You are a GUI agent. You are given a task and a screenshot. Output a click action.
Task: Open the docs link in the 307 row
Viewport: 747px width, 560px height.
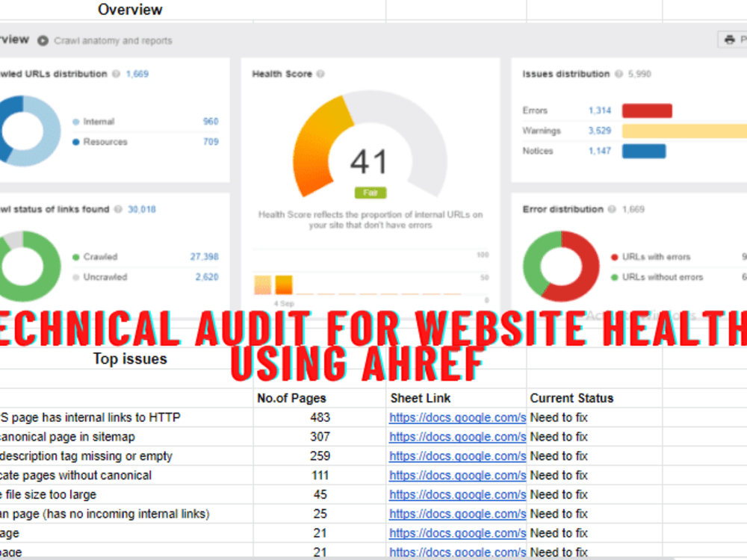coord(457,437)
